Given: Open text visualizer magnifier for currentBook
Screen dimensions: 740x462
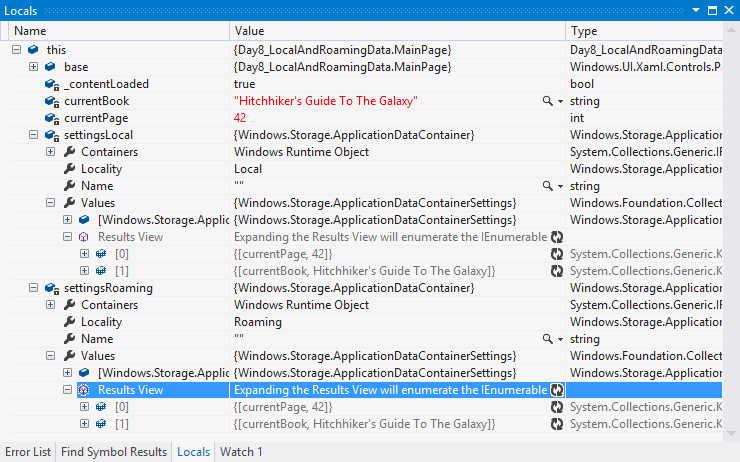Looking at the screenshot, I should [547, 101].
